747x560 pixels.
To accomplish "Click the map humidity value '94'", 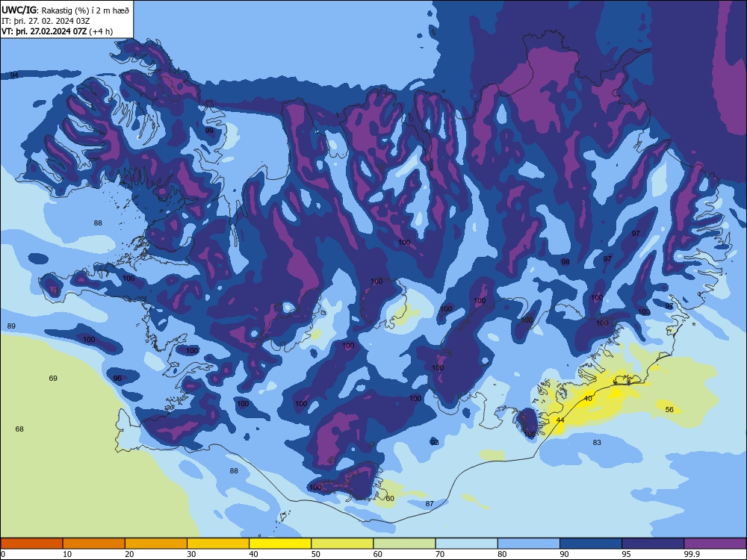I will 14,75.
